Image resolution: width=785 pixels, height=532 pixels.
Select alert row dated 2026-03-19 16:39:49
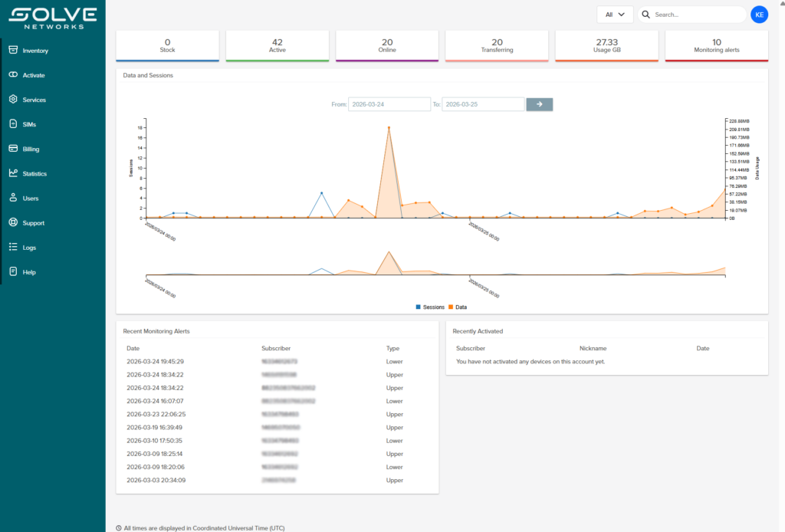click(277, 428)
